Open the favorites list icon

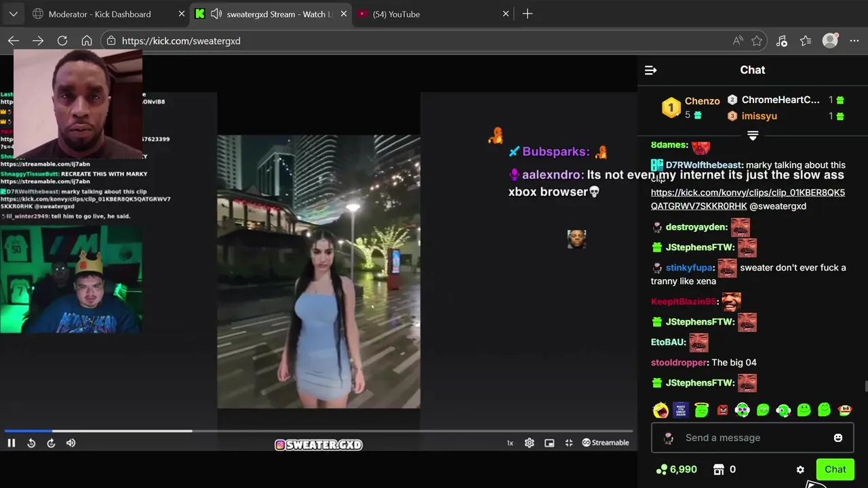(x=806, y=41)
